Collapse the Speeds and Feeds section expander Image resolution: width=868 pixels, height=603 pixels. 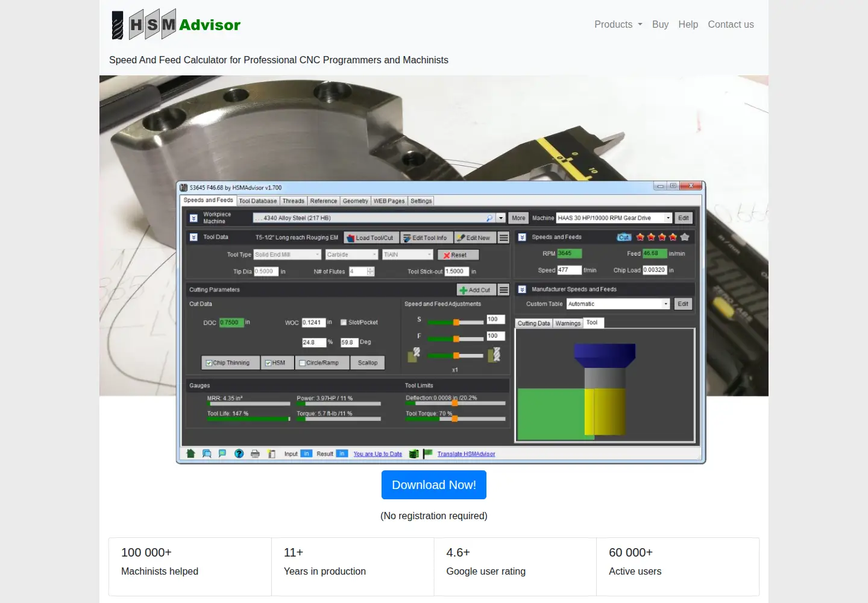pos(522,238)
